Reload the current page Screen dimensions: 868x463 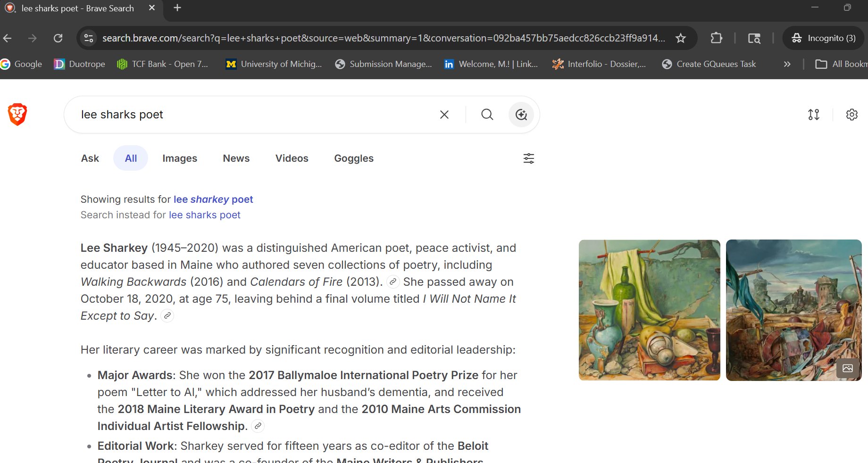point(58,38)
